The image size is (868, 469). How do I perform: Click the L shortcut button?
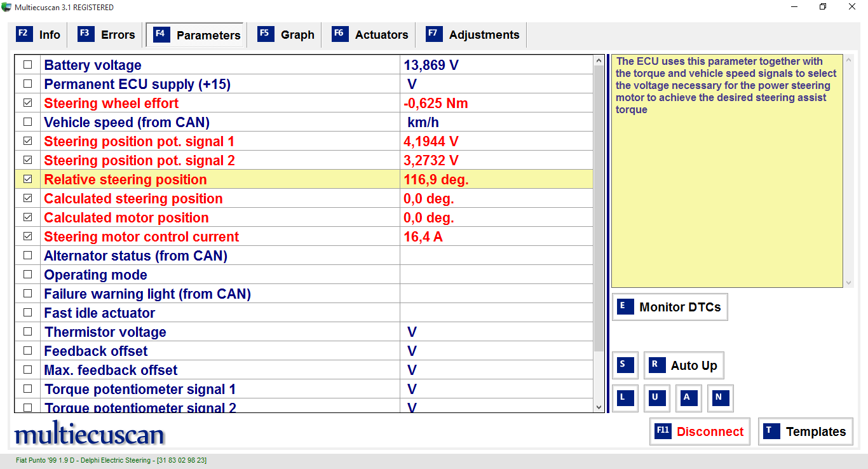[625, 398]
